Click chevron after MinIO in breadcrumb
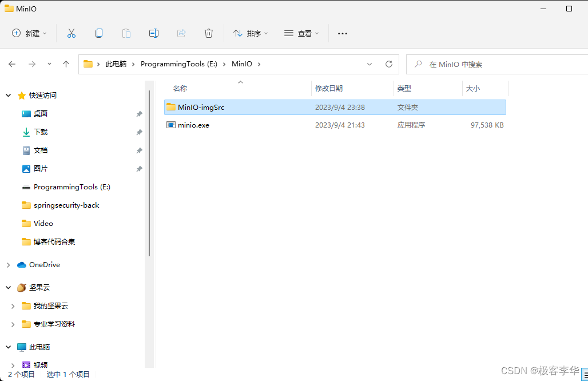Screen dimensions: 588x381 pyautogui.click(x=259, y=64)
